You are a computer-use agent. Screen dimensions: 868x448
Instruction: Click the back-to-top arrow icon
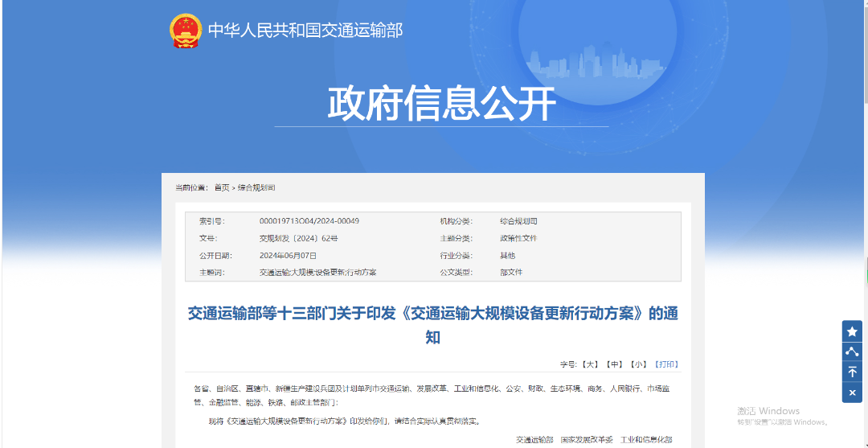(852, 372)
